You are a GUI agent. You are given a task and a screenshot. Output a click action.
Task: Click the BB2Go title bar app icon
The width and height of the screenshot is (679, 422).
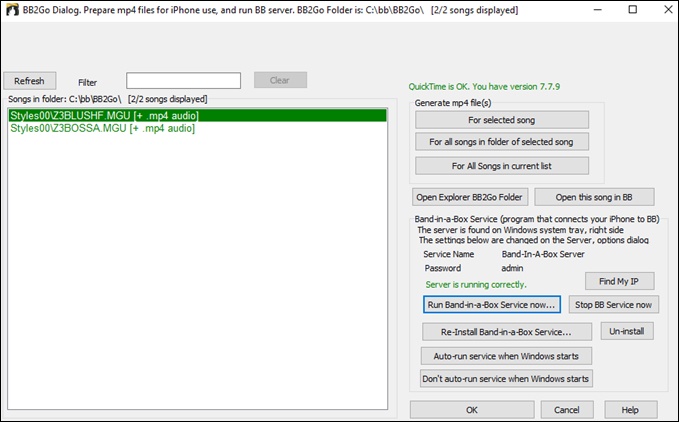[x=12, y=10]
